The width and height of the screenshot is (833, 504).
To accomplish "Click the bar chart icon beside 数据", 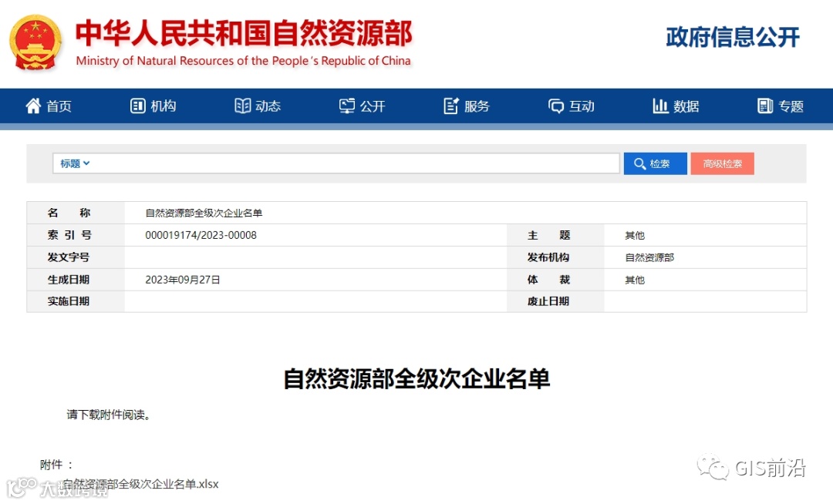I will click(660, 106).
